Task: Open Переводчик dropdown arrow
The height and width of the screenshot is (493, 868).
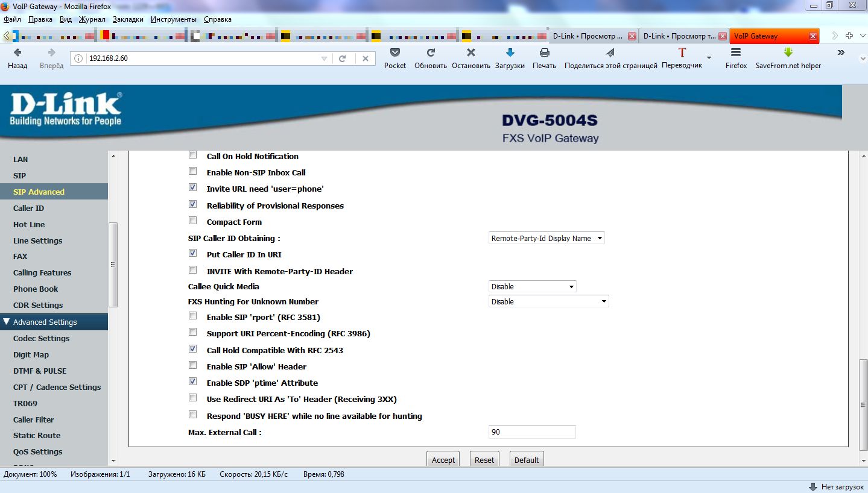Action: coord(709,58)
